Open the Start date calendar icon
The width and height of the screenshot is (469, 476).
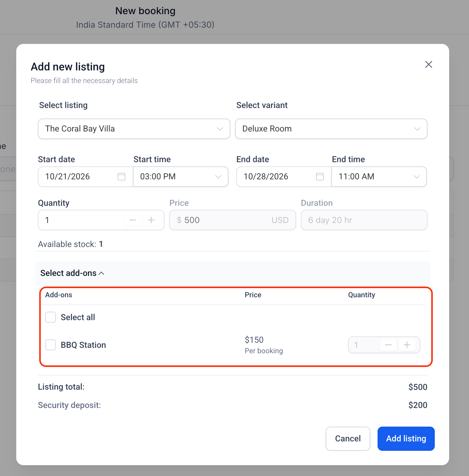121,177
